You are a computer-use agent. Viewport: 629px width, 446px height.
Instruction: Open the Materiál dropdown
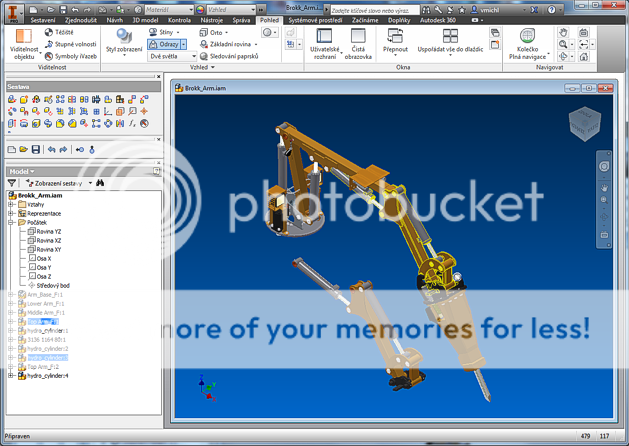click(x=169, y=10)
